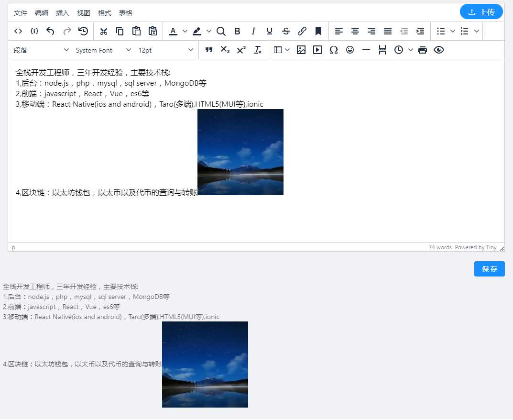Image resolution: width=513 pixels, height=420 pixels.
Task: Open the 格式 menu
Action: [104, 13]
